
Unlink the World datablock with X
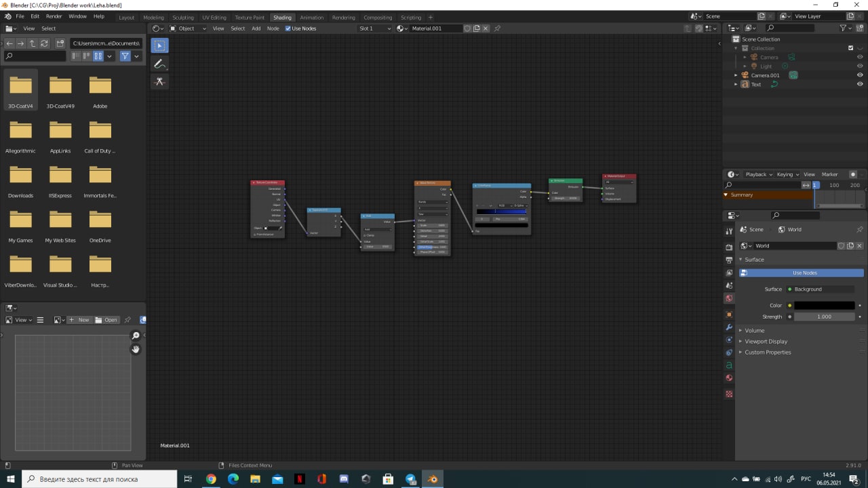pyautogui.click(x=859, y=246)
